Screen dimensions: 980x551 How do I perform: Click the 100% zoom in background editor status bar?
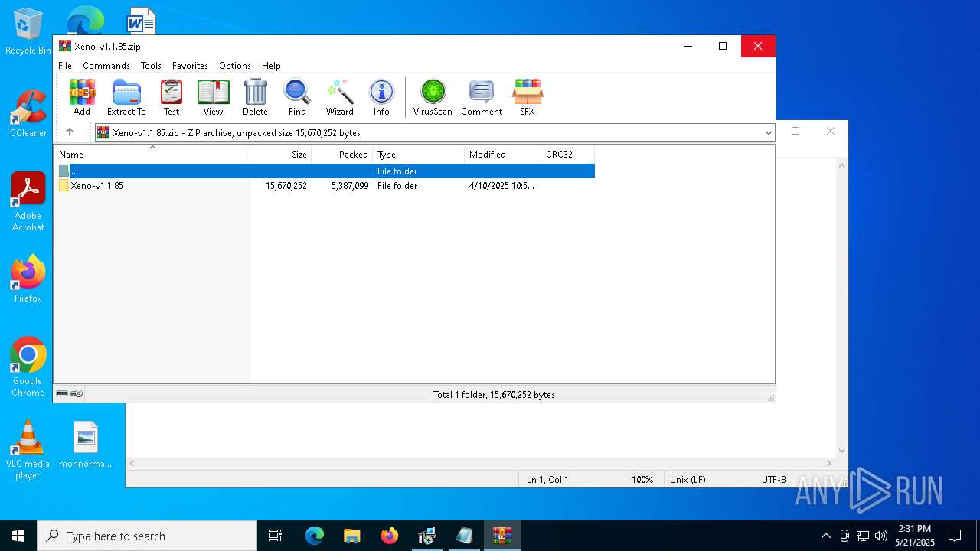pos(642,480)
